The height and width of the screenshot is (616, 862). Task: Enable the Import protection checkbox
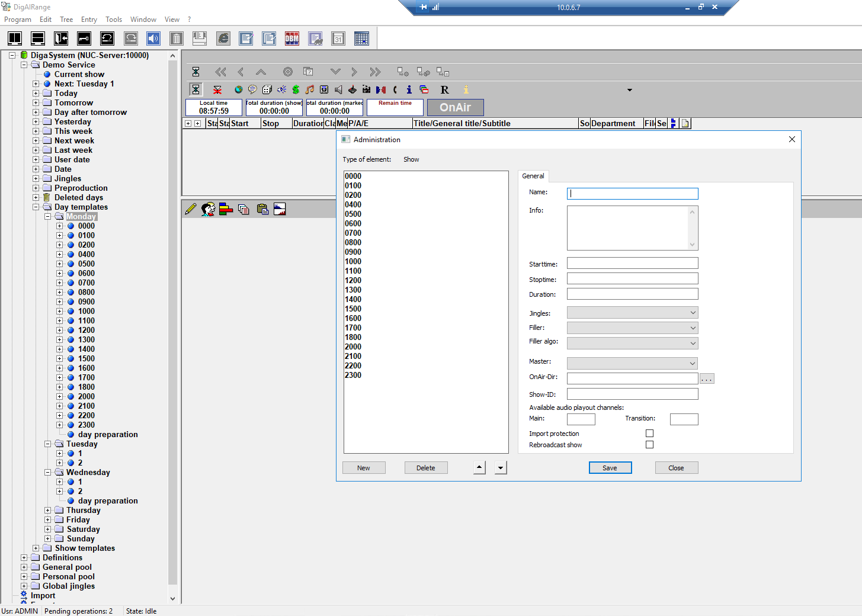pos(649,434)
